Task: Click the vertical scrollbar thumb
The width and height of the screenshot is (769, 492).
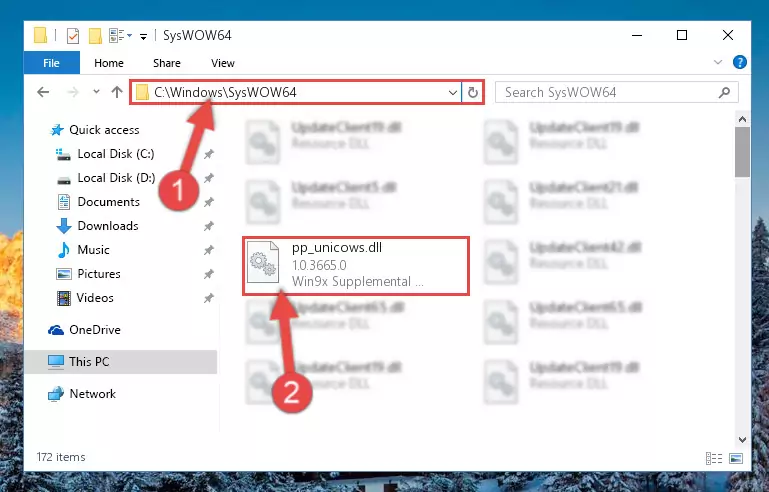Action: pyautogui.click(x=742, y=152)
